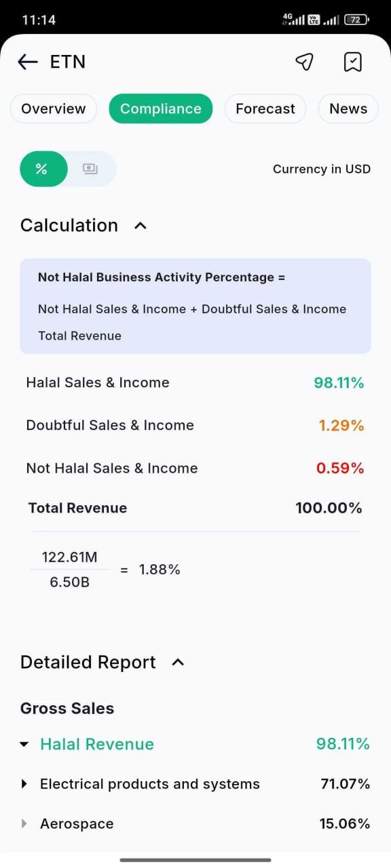The height and width of the screenshot is (868, 391).
Task: Select the Compliance tab
Action: click(161, 108)
